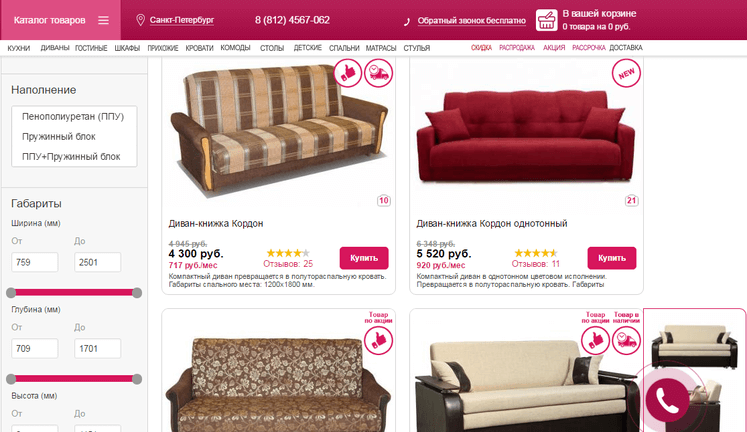747x432 pixels.
Task: Select the Пенополиуретан (ППУ) filling option
Action: [73, 116]
